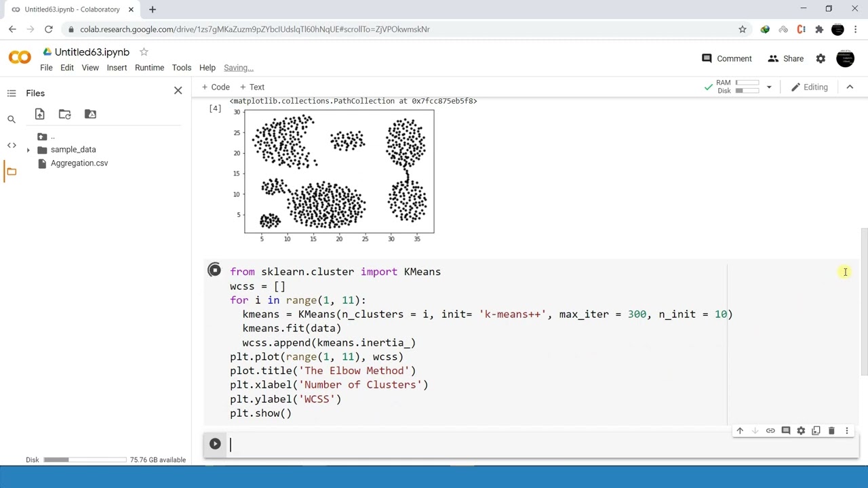Bookmark this page with the star
This screenshot has height=488, width=868.
[743, 29]
